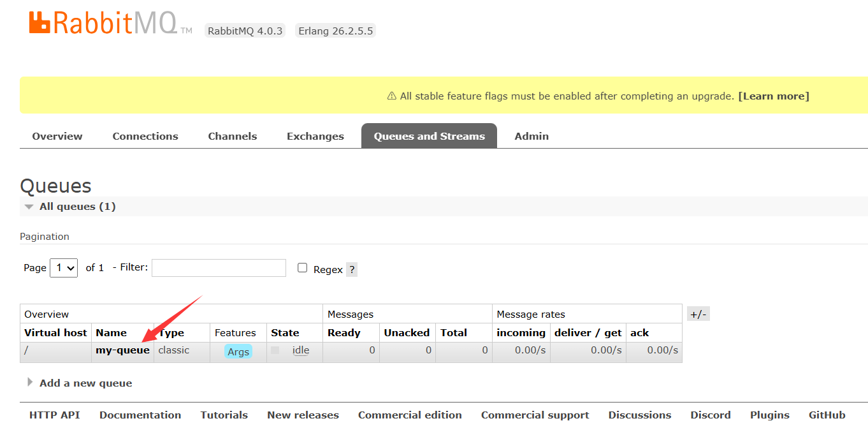Screen dimensions: 868x444
Task: Sort by the Name column header
Action: [112, 333]
